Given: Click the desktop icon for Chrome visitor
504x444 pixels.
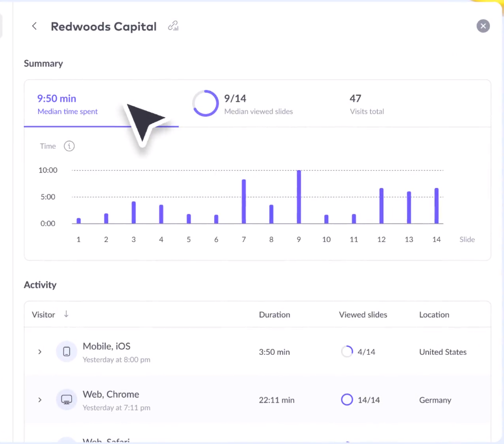Looking at the screenshot, I should click(66, 400).
